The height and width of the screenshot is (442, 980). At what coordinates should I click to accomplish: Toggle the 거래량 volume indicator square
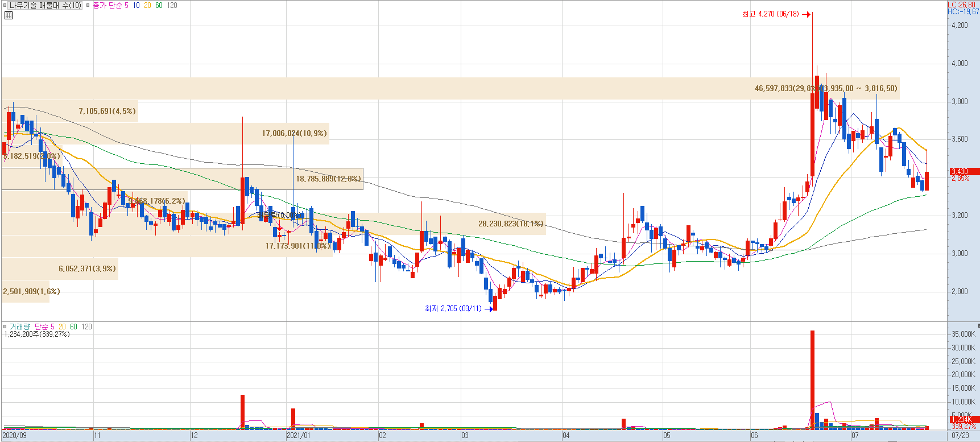tap(5, 327)
